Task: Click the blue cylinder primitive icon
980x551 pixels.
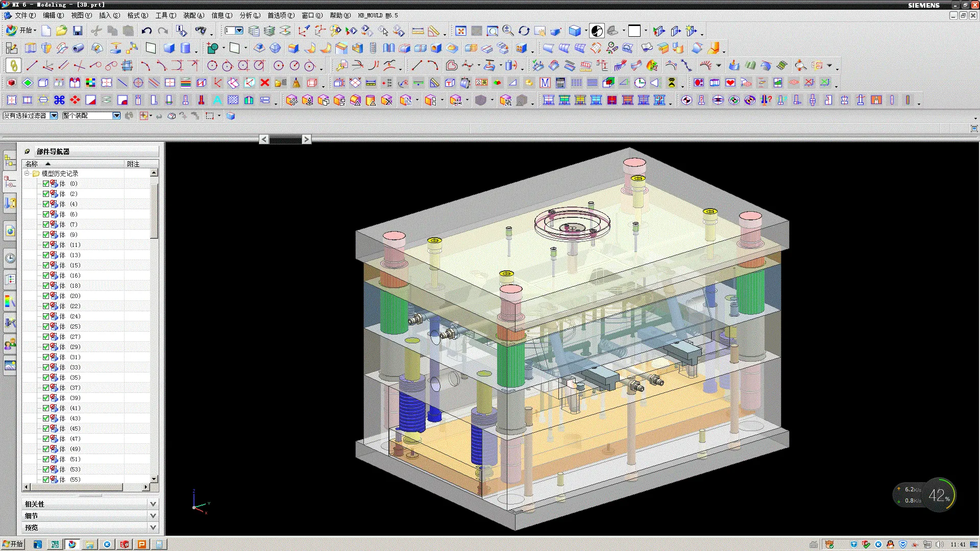Action: [x=185, y=48]
